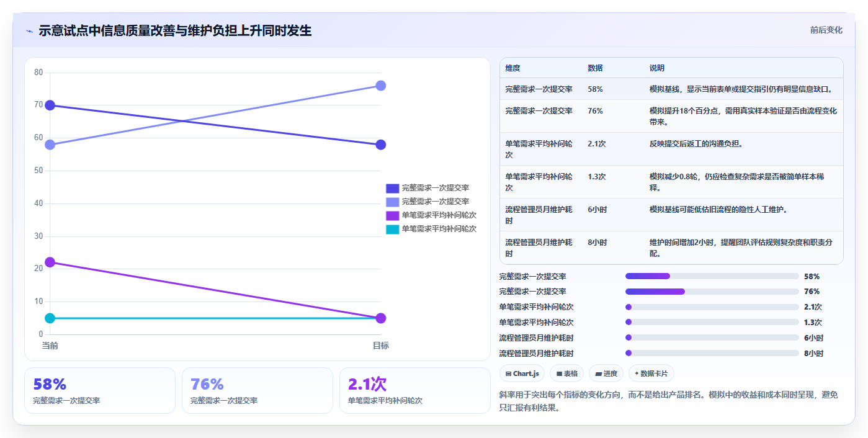The height and width of the screenshot is (438, 868).
Task: Click the 58% cell in the table
Action: [596, 89]
